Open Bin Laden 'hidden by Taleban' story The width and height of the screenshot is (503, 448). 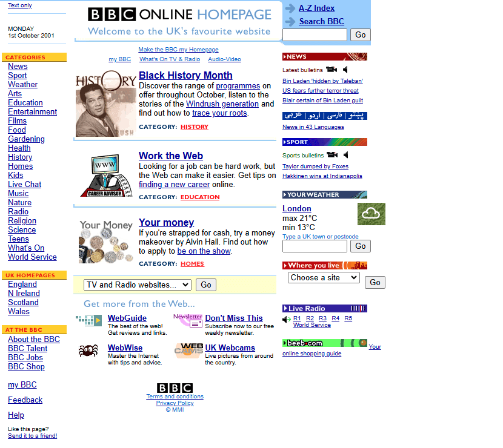click(322, 81)
